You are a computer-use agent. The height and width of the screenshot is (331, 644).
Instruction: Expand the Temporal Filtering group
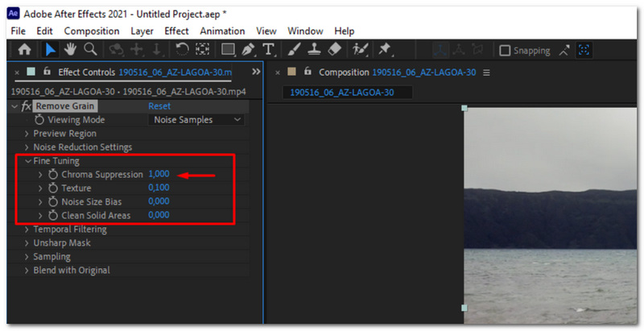click(27, 230)
